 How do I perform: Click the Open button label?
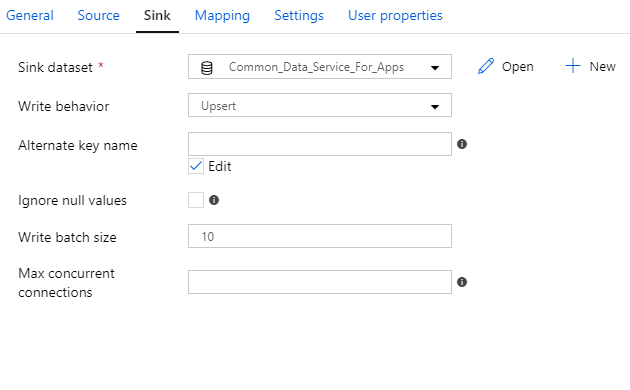coord(518,67)
